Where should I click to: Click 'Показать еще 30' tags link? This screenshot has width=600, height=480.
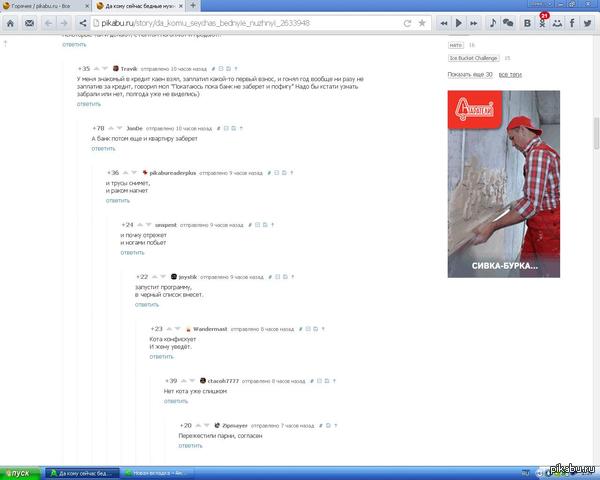pos(470,75)
